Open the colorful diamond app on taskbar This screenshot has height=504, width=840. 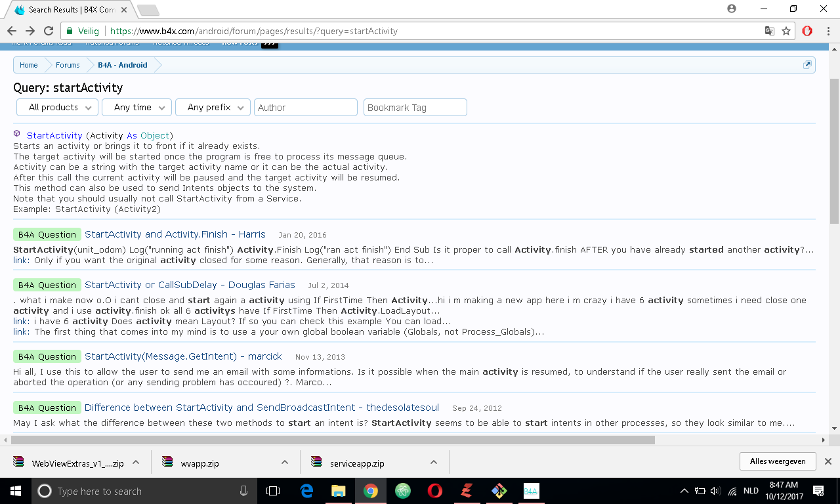[x=499, y=491]
